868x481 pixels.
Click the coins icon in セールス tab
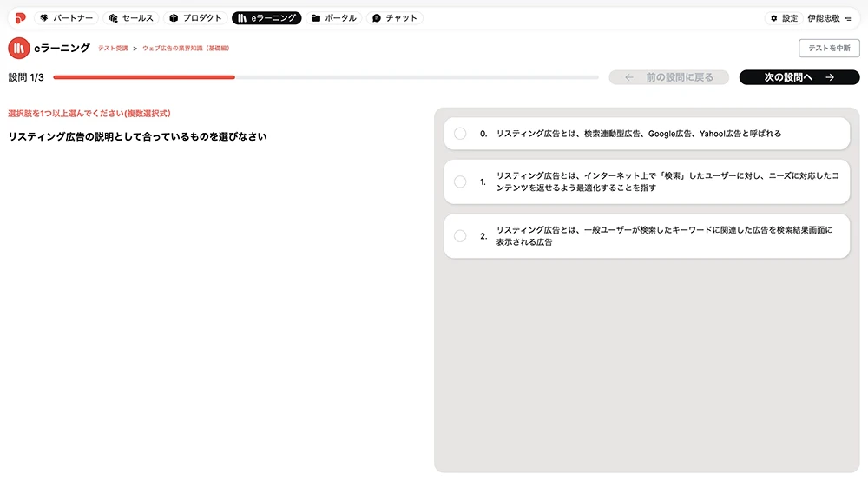point(114,18)
